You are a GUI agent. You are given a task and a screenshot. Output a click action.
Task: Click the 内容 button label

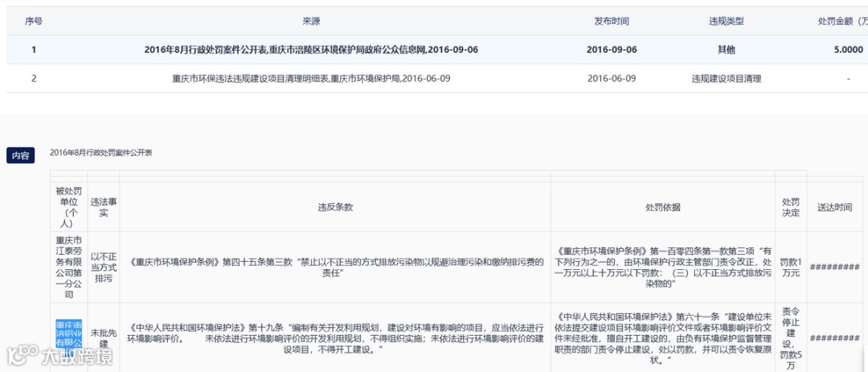(x=20, y=156)
